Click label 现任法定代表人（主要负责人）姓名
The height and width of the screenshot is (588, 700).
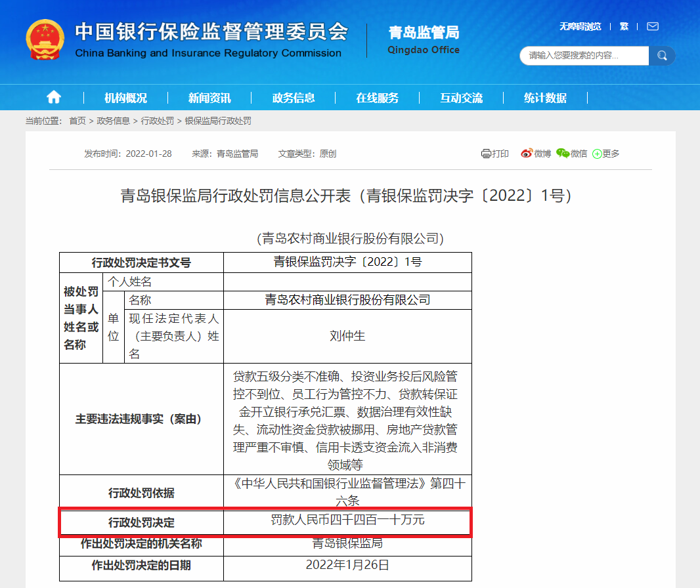point(173,336)
